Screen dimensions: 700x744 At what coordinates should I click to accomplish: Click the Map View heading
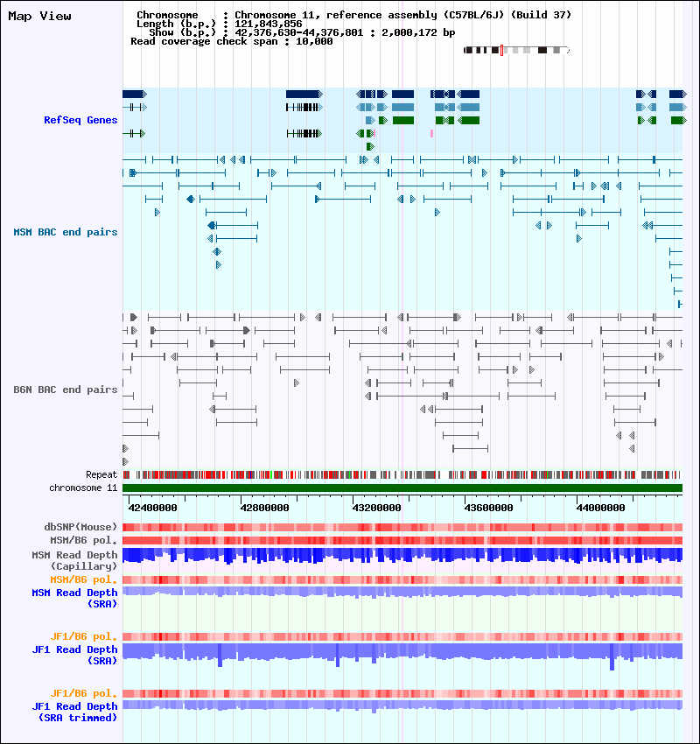pyautogui.click(x=40, y=16)
